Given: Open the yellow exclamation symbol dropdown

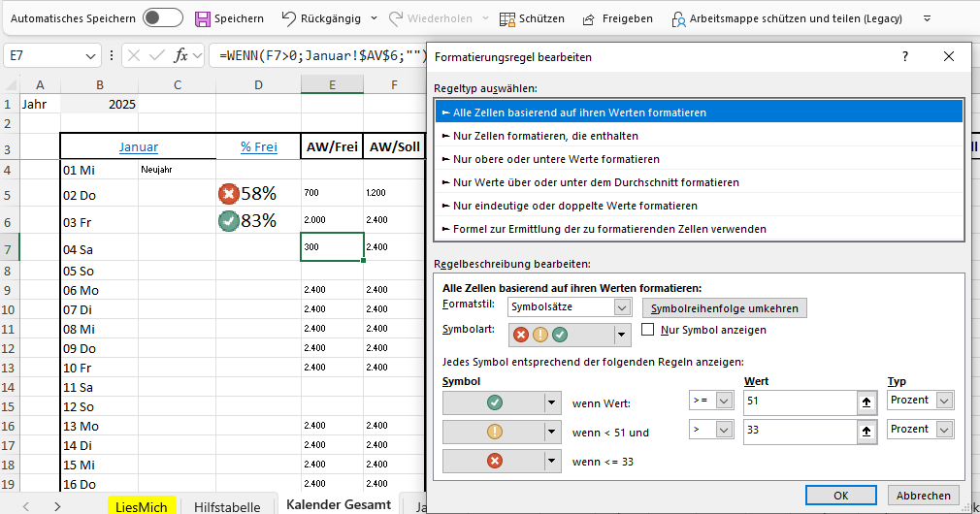Looking at the screenshot, I should point(551,432).
